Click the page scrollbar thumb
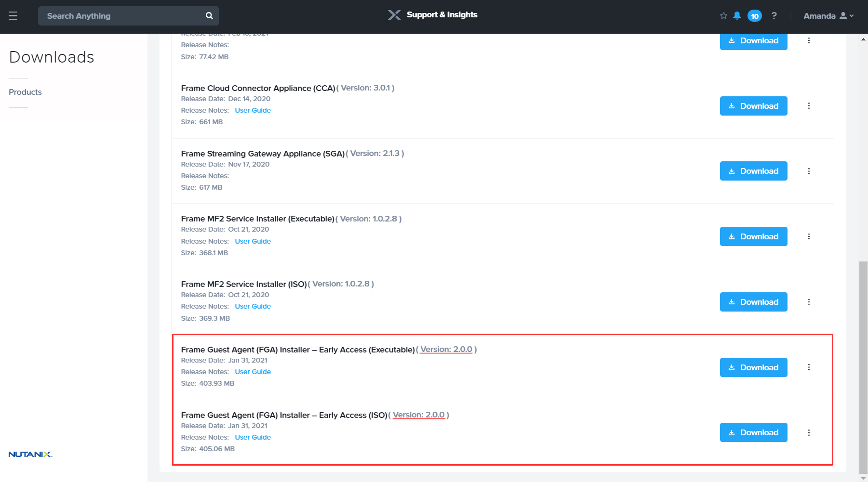The width and height of the screenshot is (868, 482). (x=863, y=368)
